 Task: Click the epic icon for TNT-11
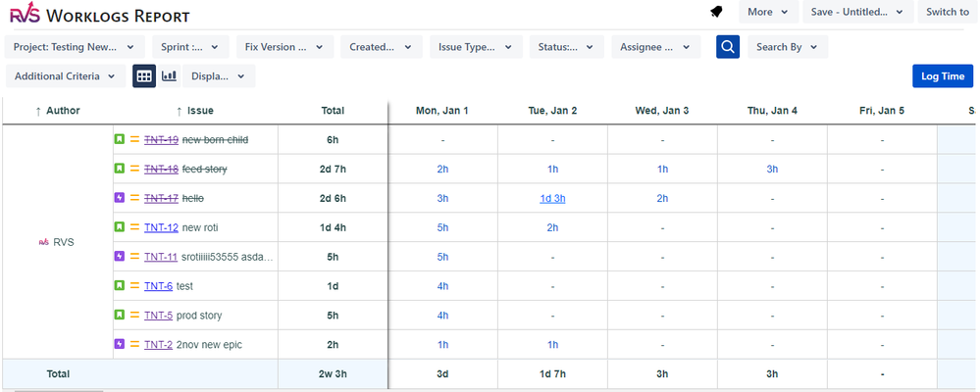point(120,256)
